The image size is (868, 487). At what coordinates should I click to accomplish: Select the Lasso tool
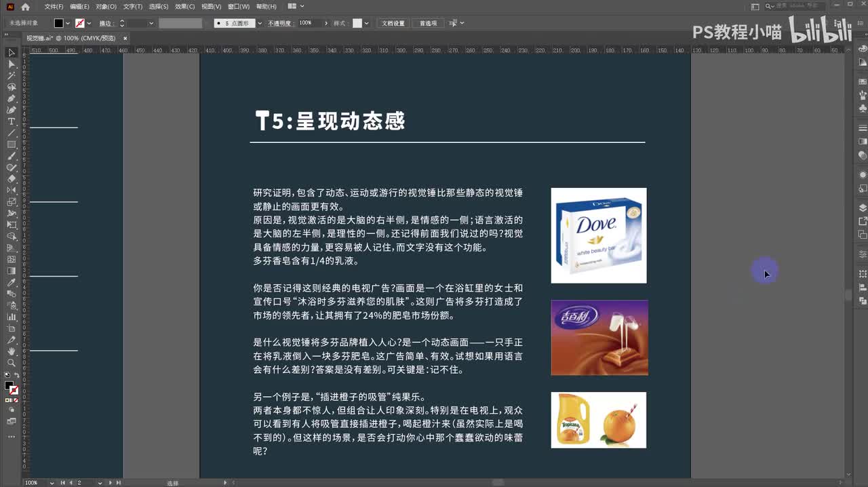[x=12, y=87]
